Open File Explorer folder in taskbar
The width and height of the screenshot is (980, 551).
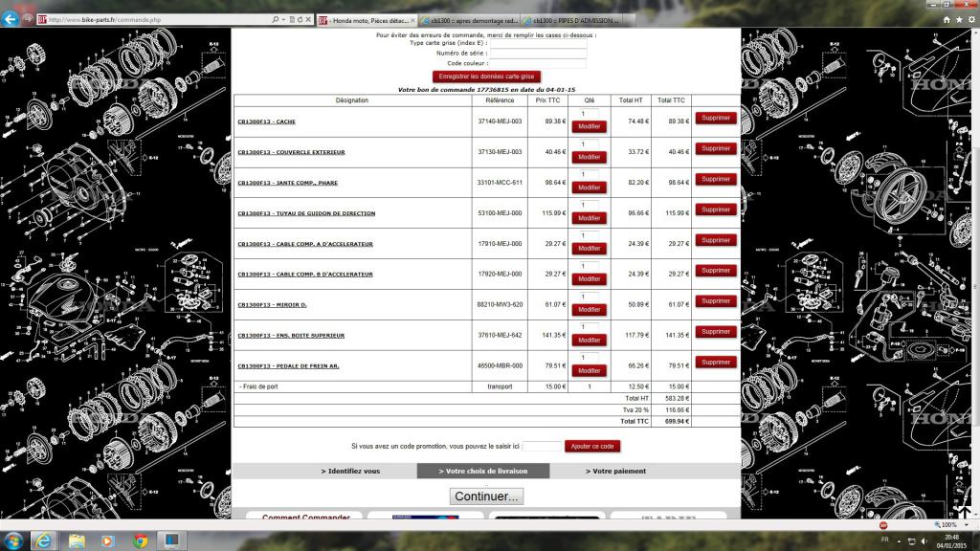(77, 540)
